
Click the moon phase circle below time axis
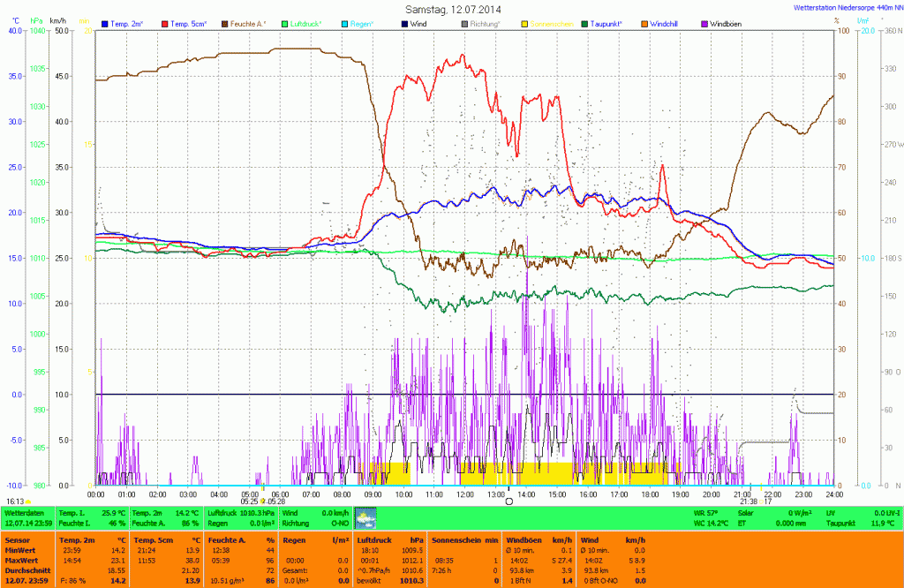tap(508, 501)
